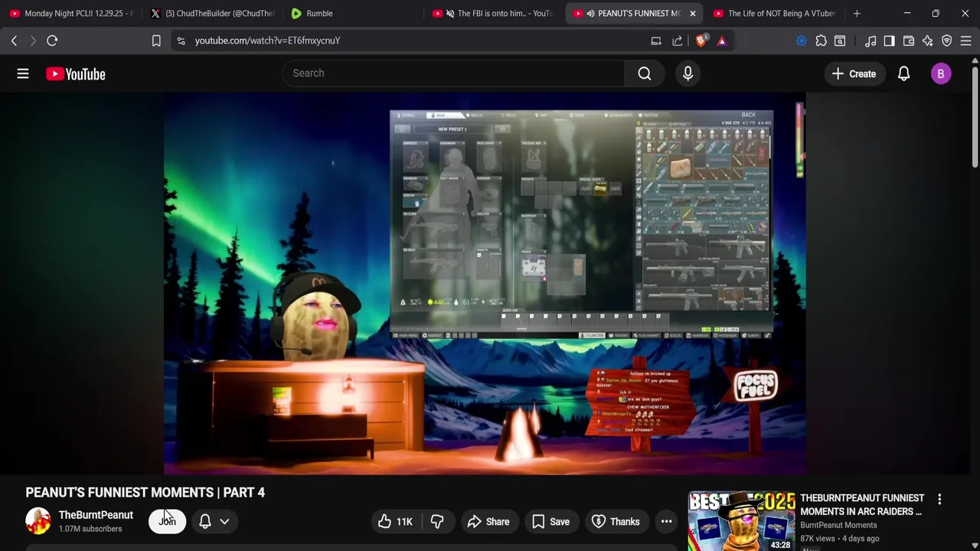Open suggested video title THEBURNTPEANUT FUNNIEST MOMENTS
Image resolution: width=980 pixels, height=551 pixels.
pos(862,504)
